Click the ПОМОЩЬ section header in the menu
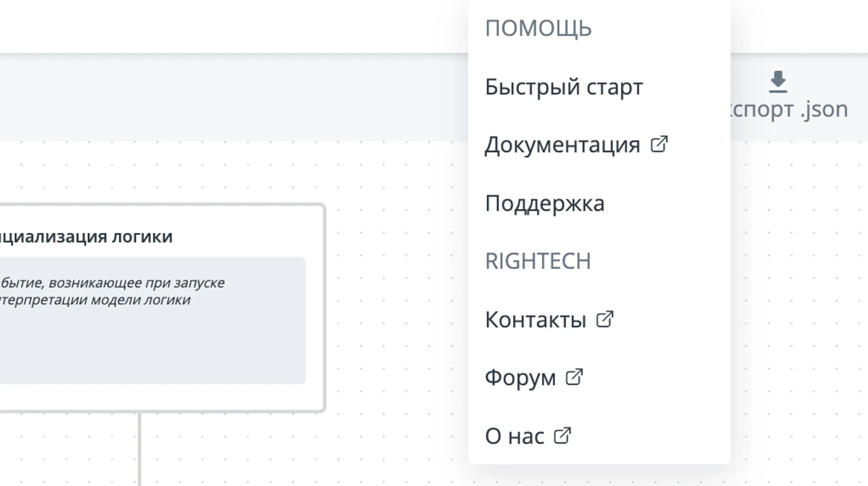This screenshot has height=486, width=868. [x=538, y=27]
